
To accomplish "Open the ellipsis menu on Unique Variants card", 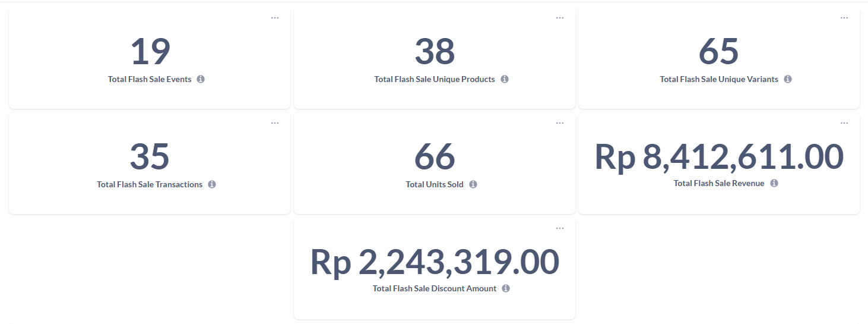I will pyautogui.click(x=844, y=18).
